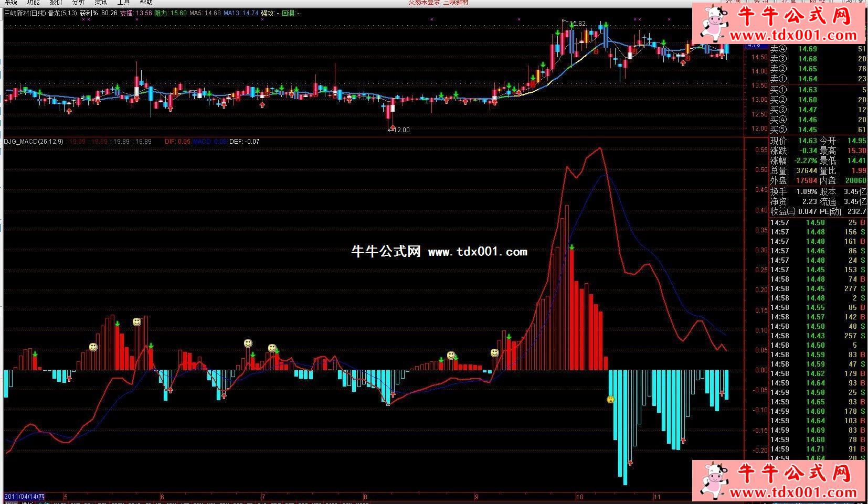Click the 12.00 low price marker
This screenshot has height=504, width=868.
pyautogui.click(x=401, y=130)
